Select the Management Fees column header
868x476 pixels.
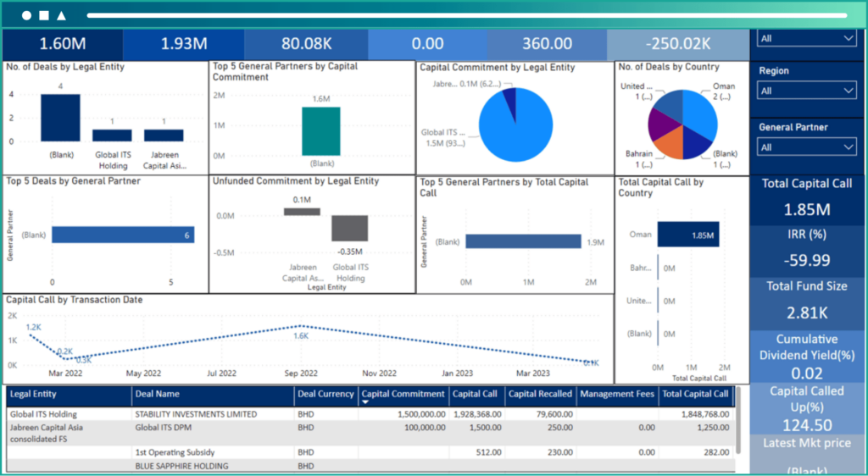618,394
